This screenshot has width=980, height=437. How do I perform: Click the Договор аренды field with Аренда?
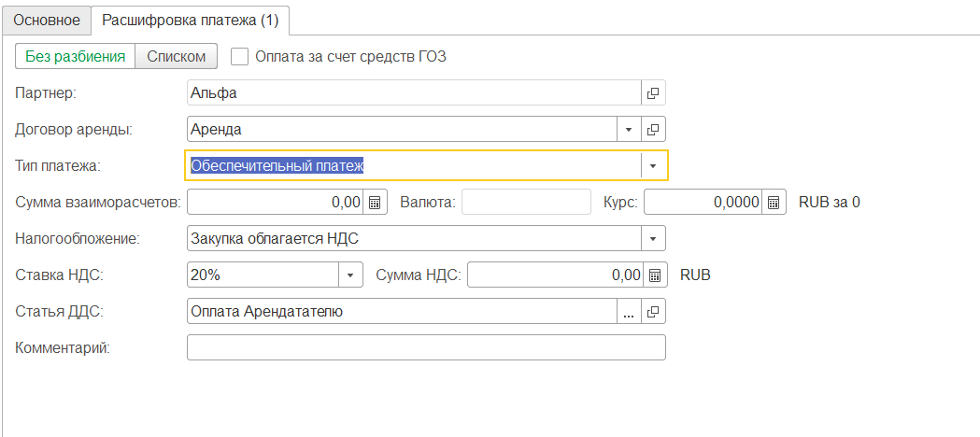click(x=402, y=129)
